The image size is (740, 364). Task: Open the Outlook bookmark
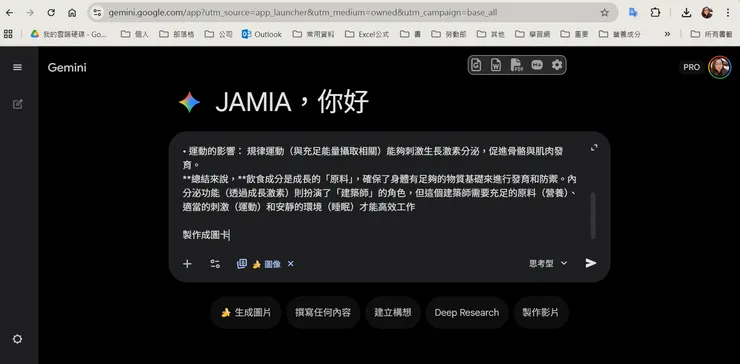261,34
